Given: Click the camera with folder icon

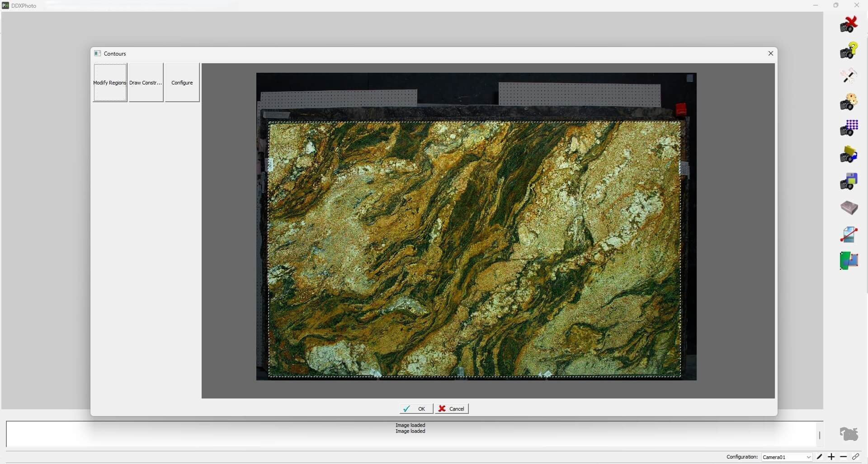Looking at the screenshot, I should [849, 155].
